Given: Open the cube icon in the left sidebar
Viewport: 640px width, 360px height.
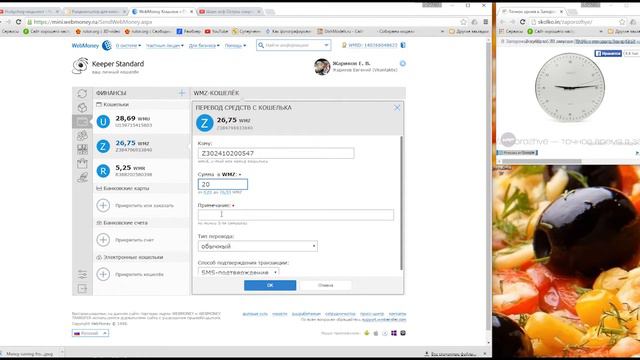Looking at the screenshot, I should click(x=82, y=107).
